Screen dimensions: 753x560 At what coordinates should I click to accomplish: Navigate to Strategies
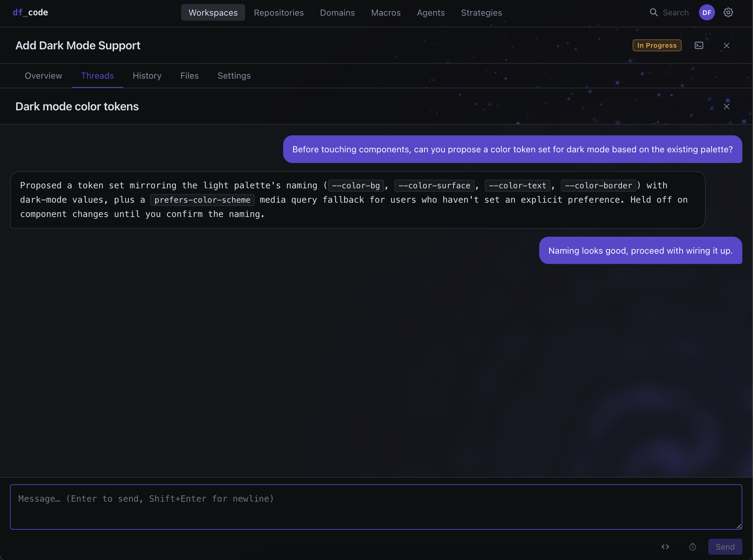482,13
